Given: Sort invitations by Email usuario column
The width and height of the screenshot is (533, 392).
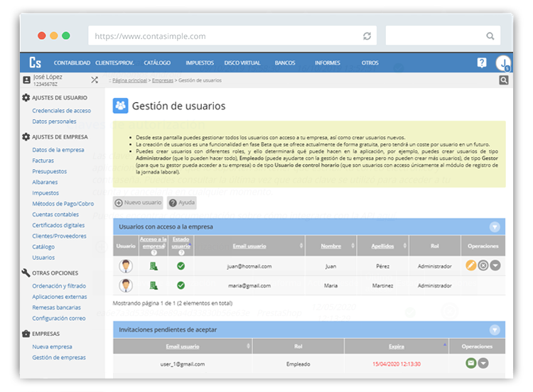Looking at the screenshot, I should [183, 347].
